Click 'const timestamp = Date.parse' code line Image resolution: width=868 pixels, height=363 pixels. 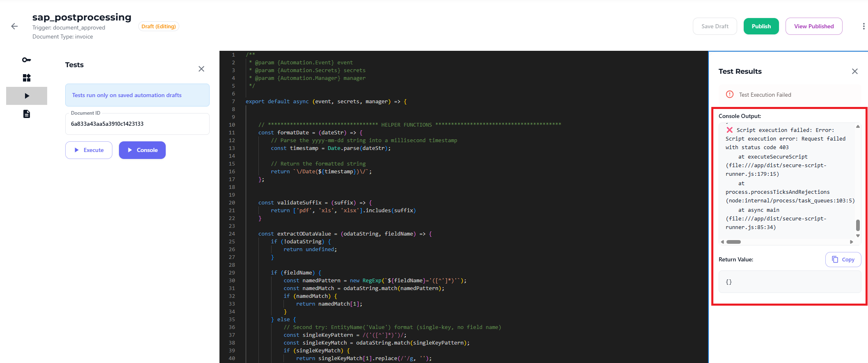[331, 148]
